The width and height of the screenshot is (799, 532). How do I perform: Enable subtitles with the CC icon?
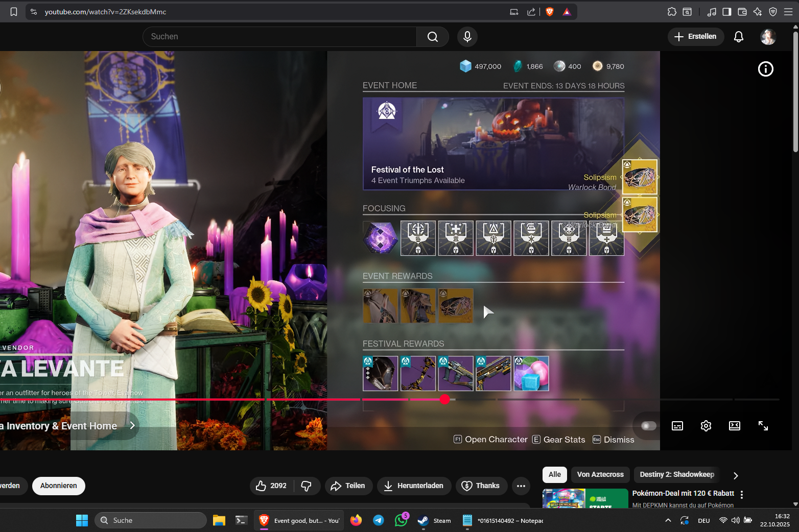click(677, 425)
